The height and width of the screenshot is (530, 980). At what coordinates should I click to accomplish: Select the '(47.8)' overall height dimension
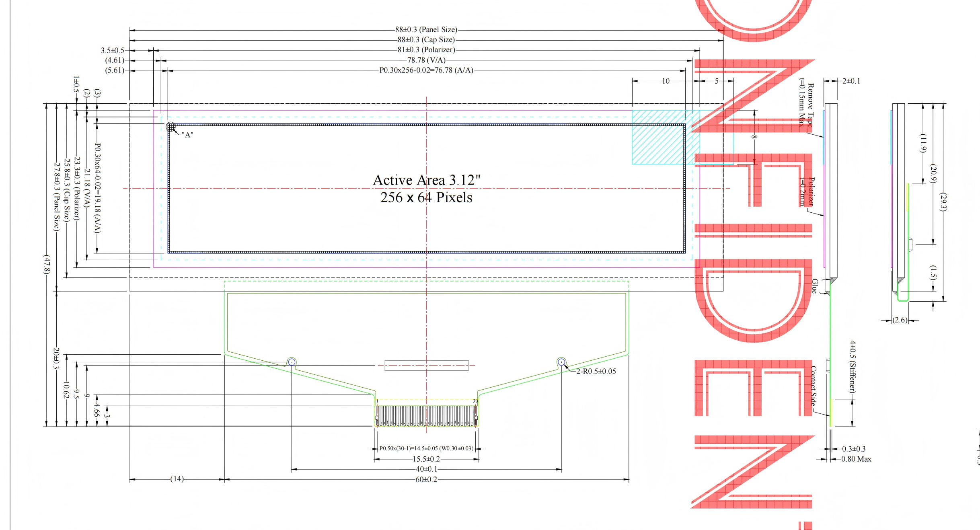[47, 264]
